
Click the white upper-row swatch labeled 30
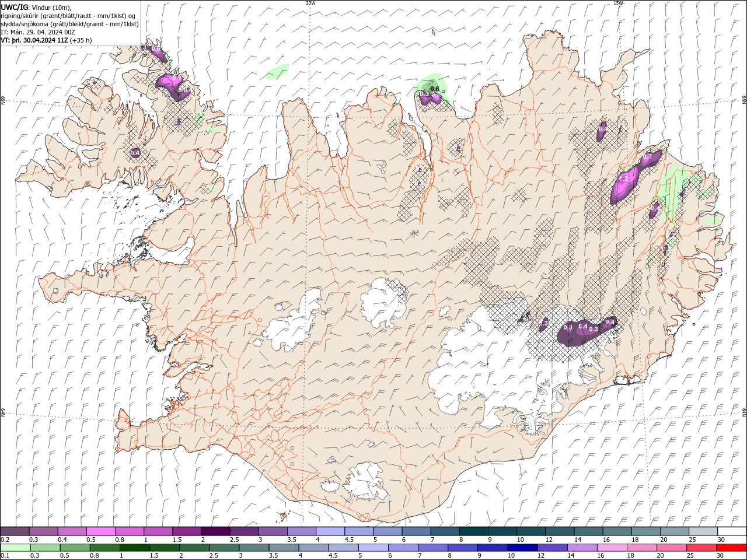coord(731,531)
